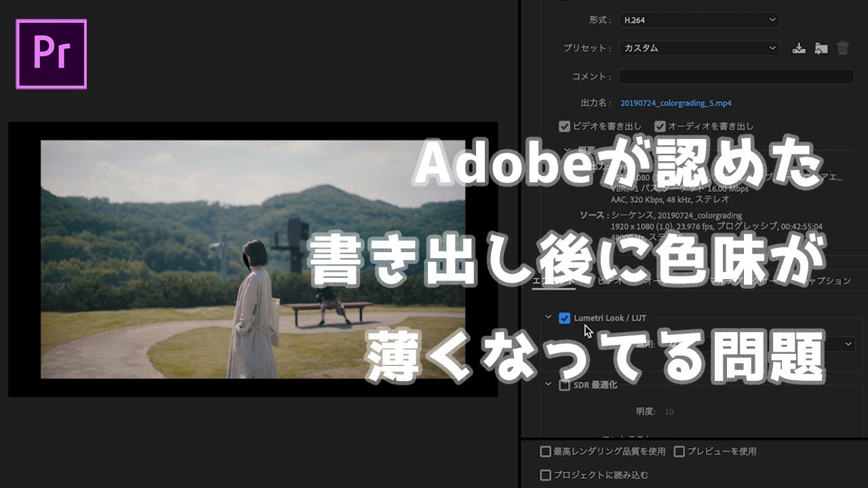Viewport: 868px width, 488px height.
Task: Click the 明度 value 10
Action: click(669, 411)
